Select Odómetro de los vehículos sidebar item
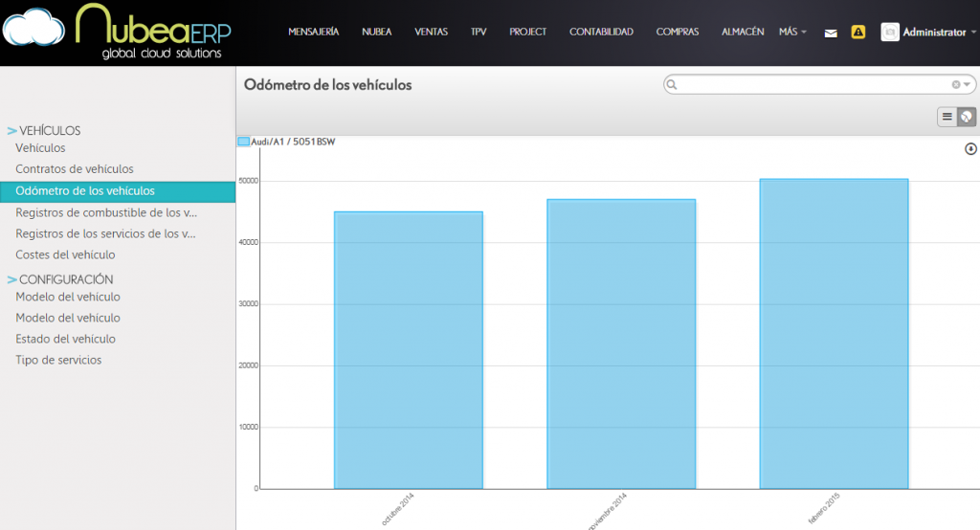 [x=118, y=191]
